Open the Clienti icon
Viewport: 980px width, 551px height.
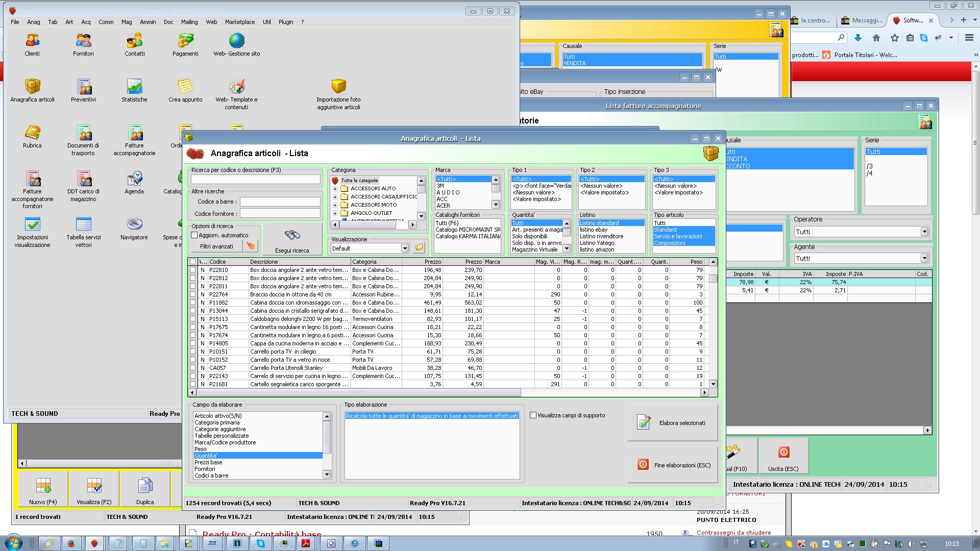point(32,41)
